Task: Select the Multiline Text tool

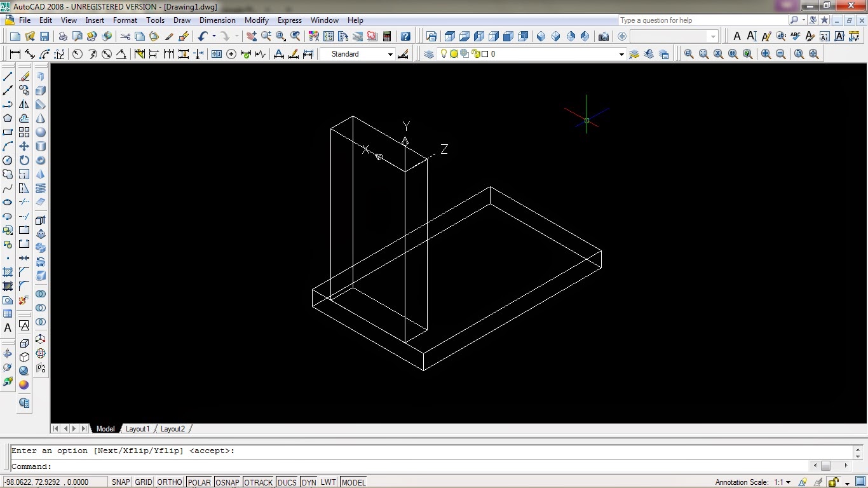Action: 8,328
